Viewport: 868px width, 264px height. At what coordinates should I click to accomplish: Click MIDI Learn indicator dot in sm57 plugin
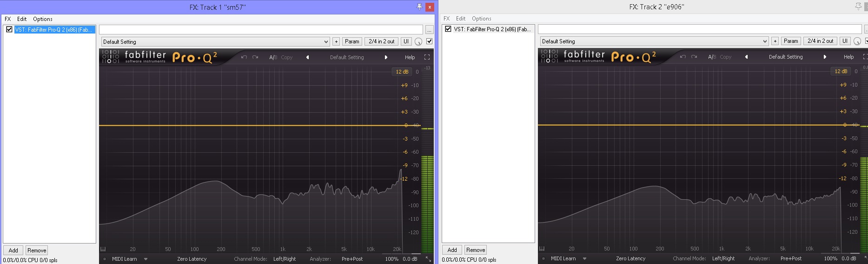click(x=105, y=259)
